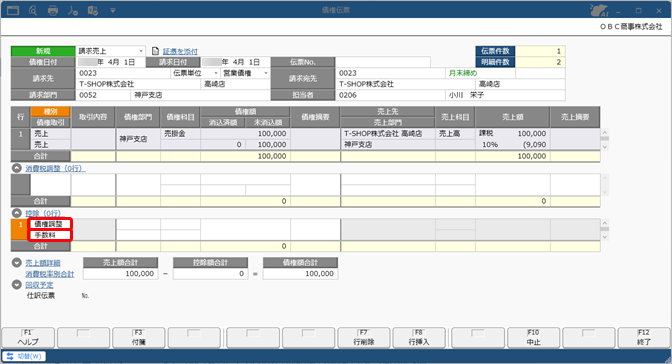This screenshot has height=364, width=672.
Task: Open the 売上額詳細 link
Action: tap(42, 263)
